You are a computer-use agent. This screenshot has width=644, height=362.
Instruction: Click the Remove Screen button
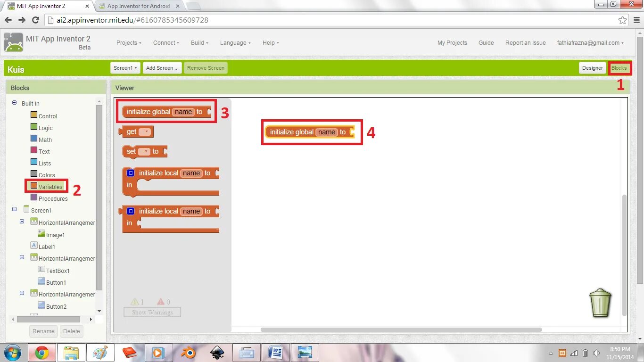click(206, 68)
